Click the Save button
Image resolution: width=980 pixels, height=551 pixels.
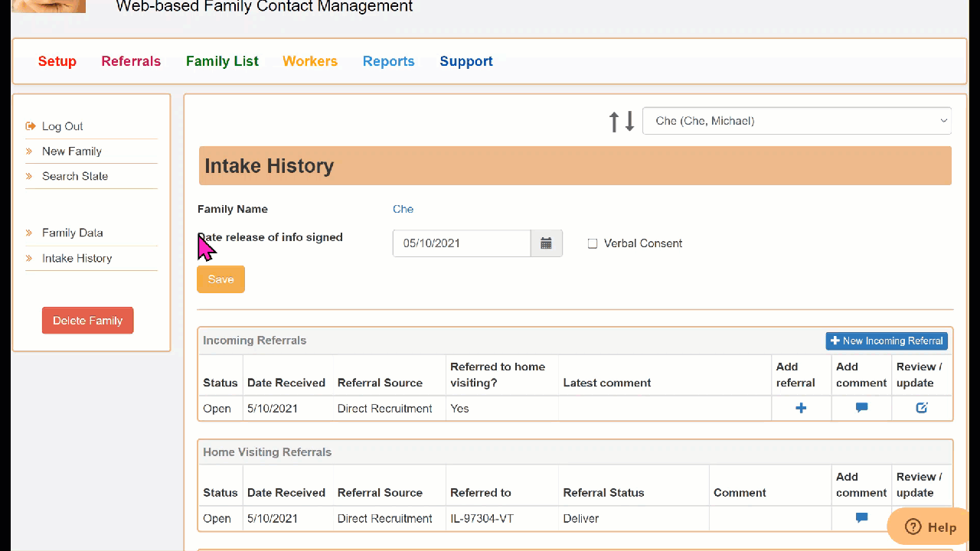tap(220, 279)
